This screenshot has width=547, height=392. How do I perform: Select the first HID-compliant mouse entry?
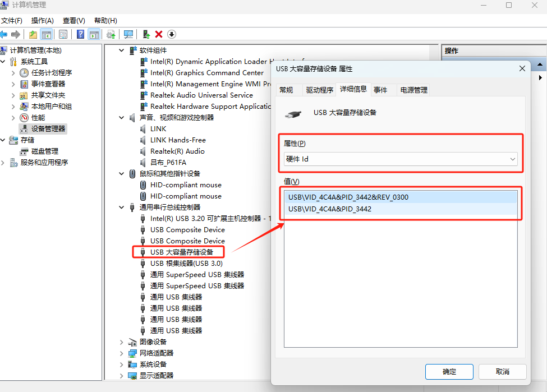(x=186, y=185)
